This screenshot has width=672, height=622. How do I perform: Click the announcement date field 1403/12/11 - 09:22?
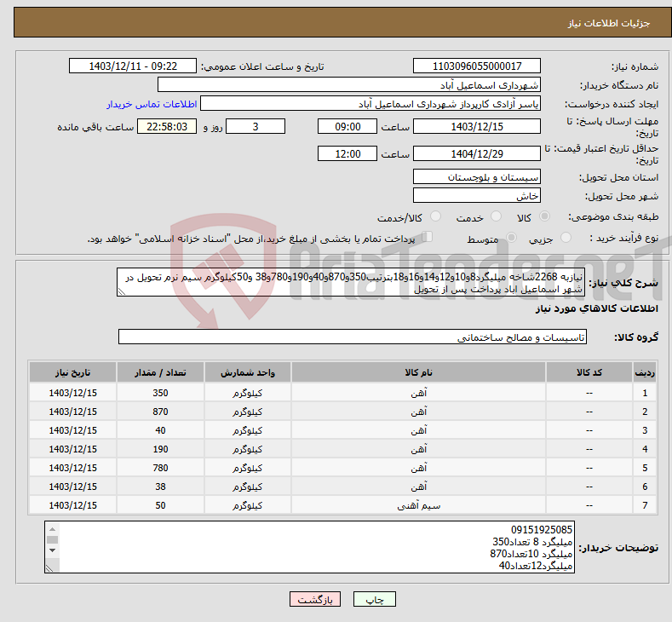point(132,66)
